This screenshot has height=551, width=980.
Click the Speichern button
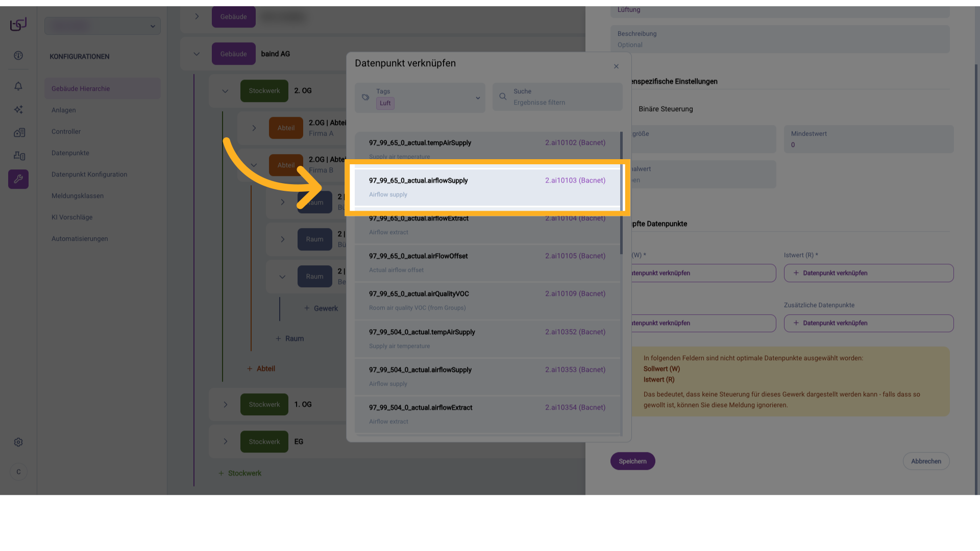tap(632, 461)
